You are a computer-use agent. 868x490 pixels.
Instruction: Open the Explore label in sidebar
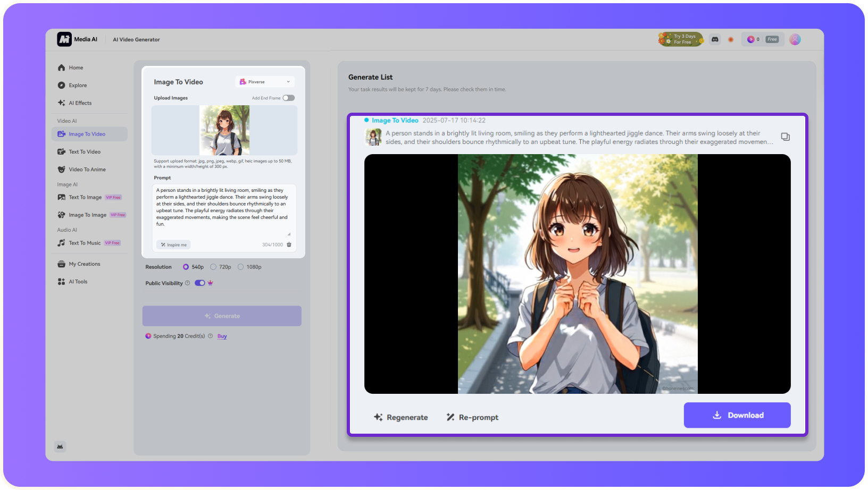click(x=78, y=85)
